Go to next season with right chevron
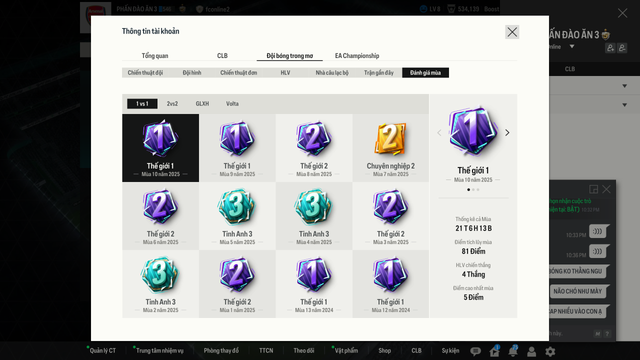Screen dimensions: 640x360 (507, 133)
